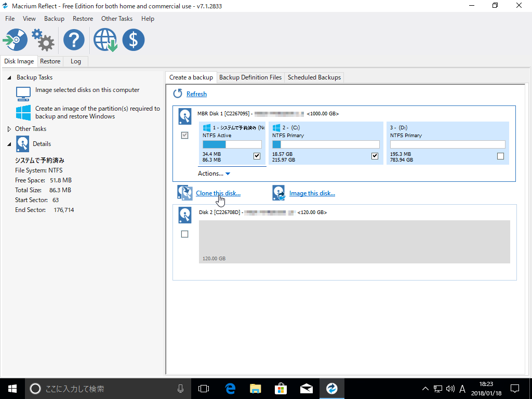Screen dimensions: 532x399
Task: Click the MBR Disk 1 drive icon
Action: pos(185,116)
